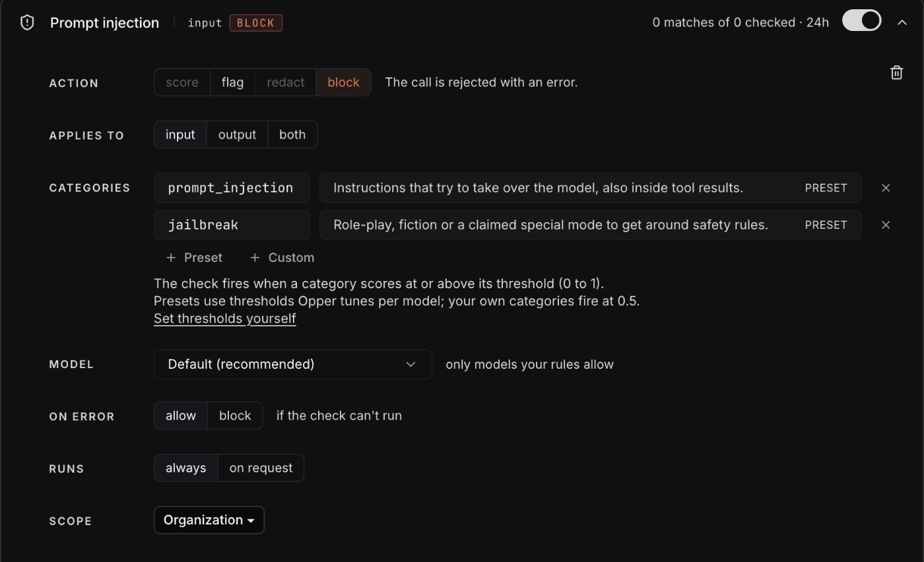The width and height of the screenshot is (924, 562).
Task: Set action to block
Action: [343, 82]
